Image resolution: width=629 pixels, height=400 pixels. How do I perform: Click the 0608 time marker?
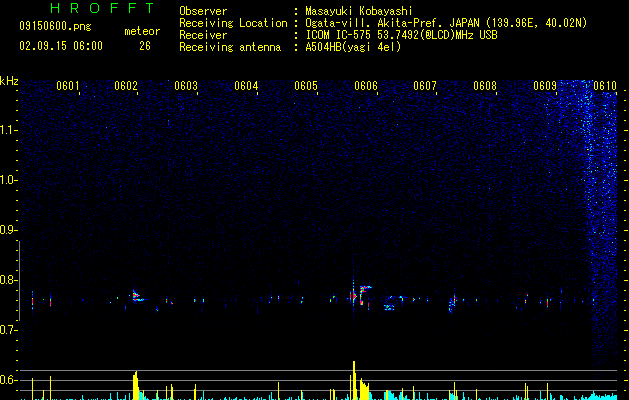485,86
